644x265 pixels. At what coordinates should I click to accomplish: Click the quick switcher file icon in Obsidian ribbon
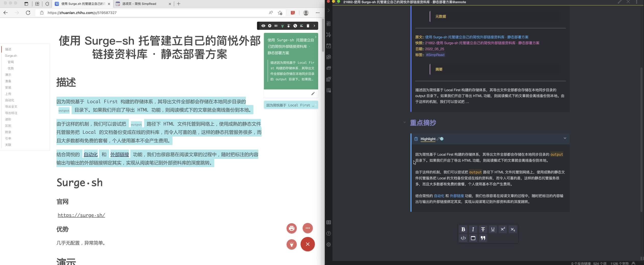pyautogui.click(x=329, y=24)
